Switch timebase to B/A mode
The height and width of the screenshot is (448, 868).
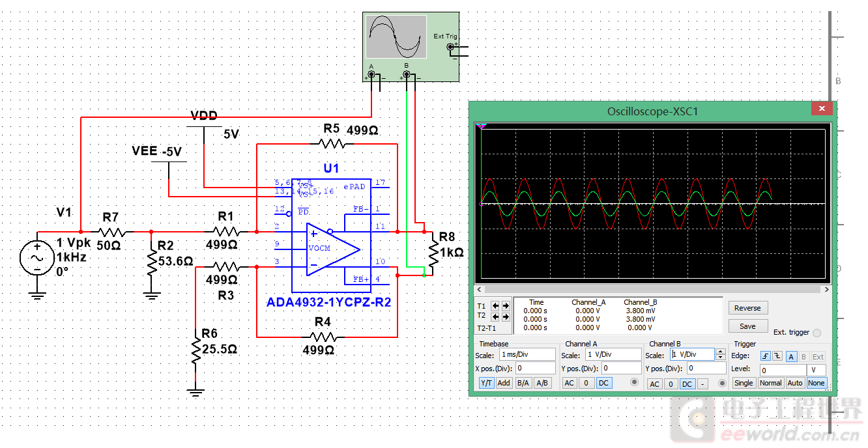pyautogui.click(x=523, y=383)
